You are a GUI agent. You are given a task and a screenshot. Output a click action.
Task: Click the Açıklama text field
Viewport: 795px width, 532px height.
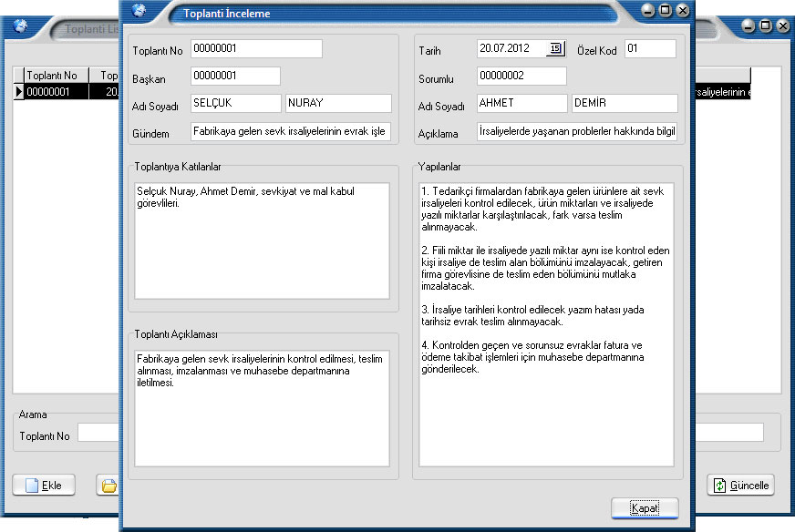click(577, 132)
